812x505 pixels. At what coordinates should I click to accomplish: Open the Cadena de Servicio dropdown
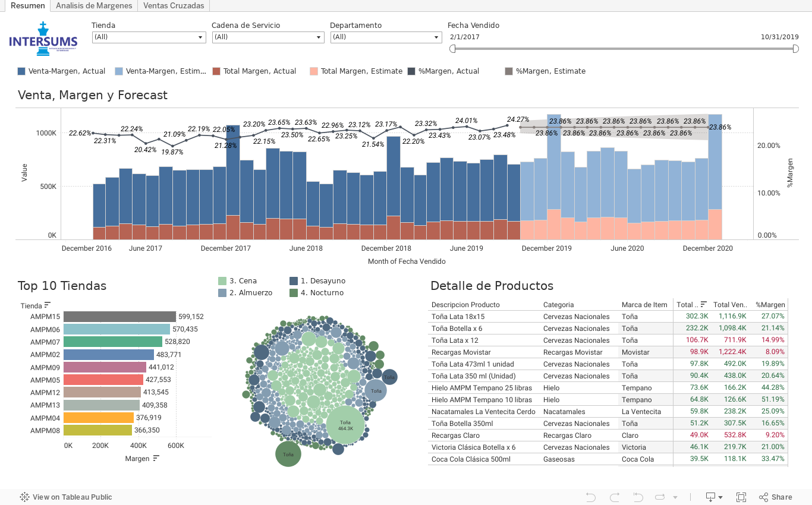click(268, 37)
